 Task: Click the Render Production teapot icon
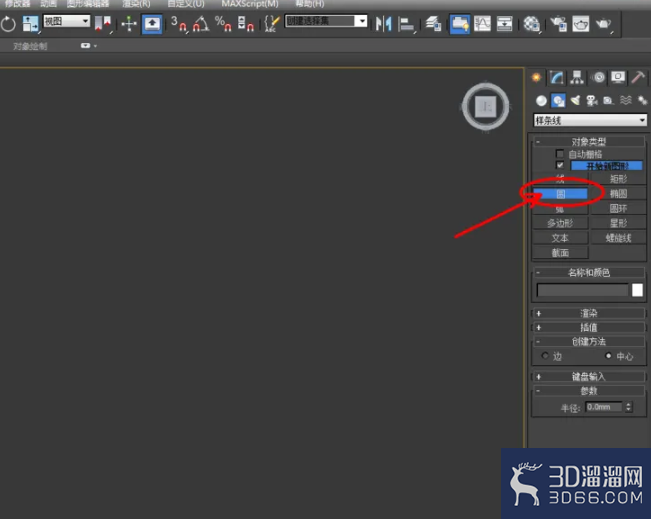pyautogui.click(x=603, y=24)
